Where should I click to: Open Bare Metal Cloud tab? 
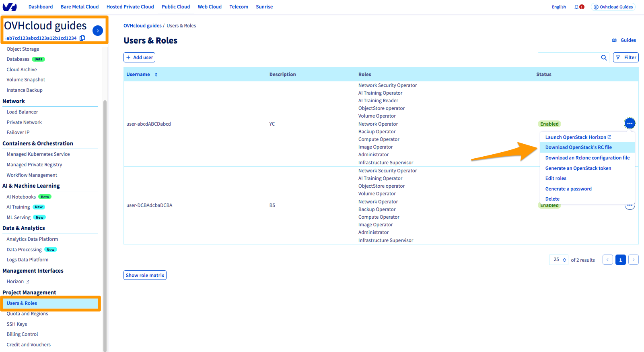[80, 7]
